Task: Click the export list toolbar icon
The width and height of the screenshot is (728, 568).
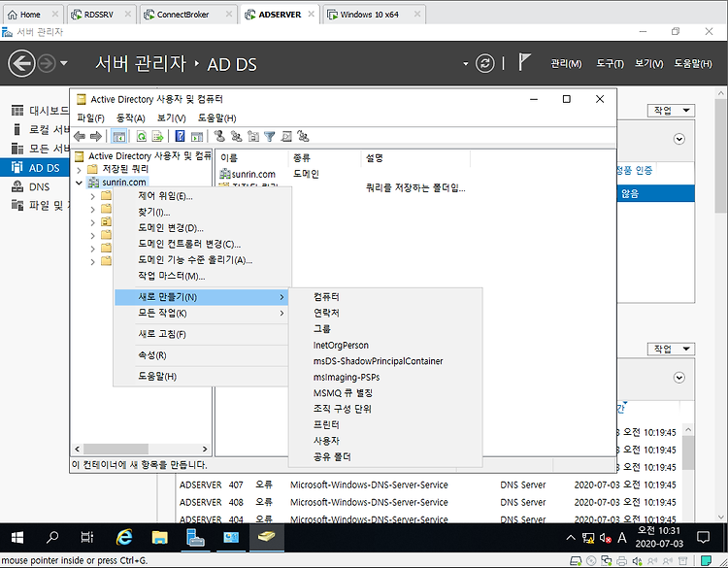Action: point(158,137)
